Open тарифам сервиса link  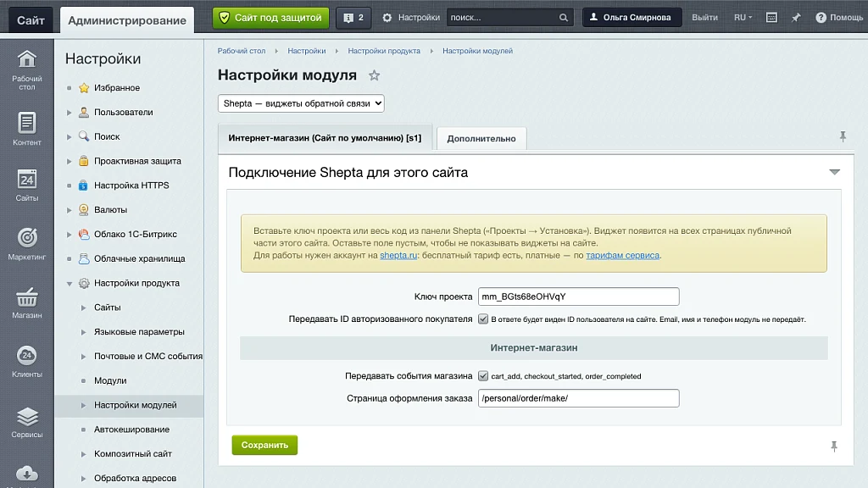(x=623, y=255)
